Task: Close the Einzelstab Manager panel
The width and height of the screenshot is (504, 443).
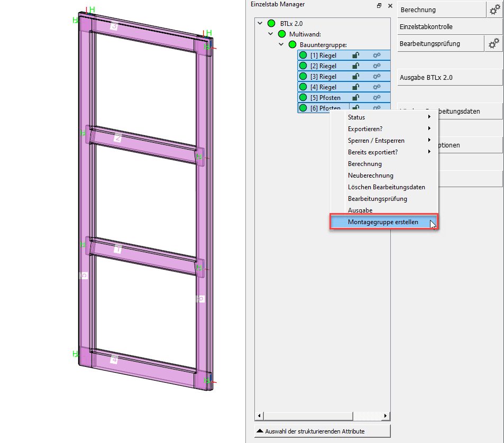Action: click(x=390, y=5)
